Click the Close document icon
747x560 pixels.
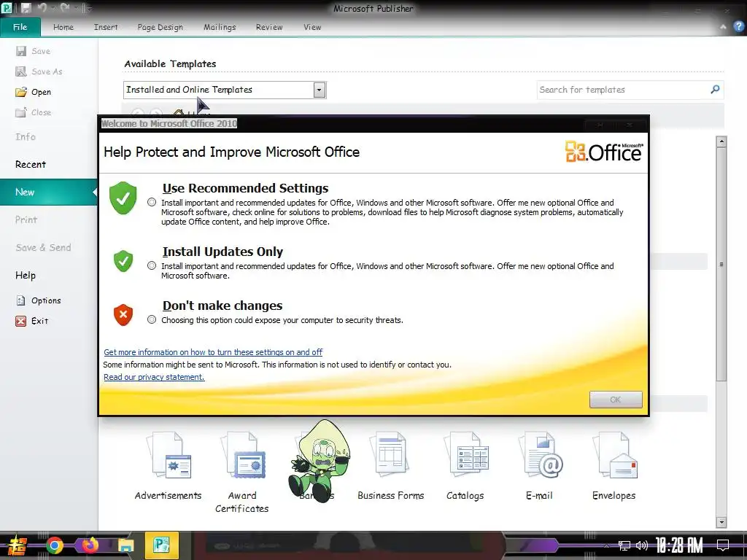tap(21, 112)
